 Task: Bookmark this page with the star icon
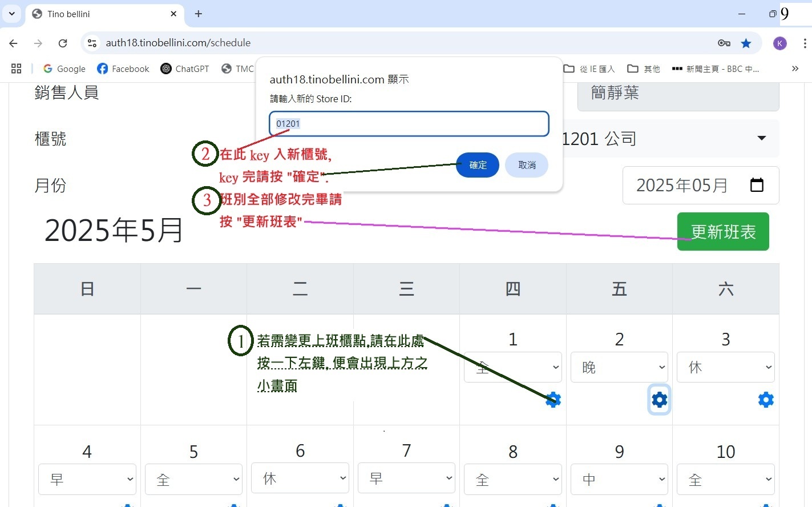[746, 43]
